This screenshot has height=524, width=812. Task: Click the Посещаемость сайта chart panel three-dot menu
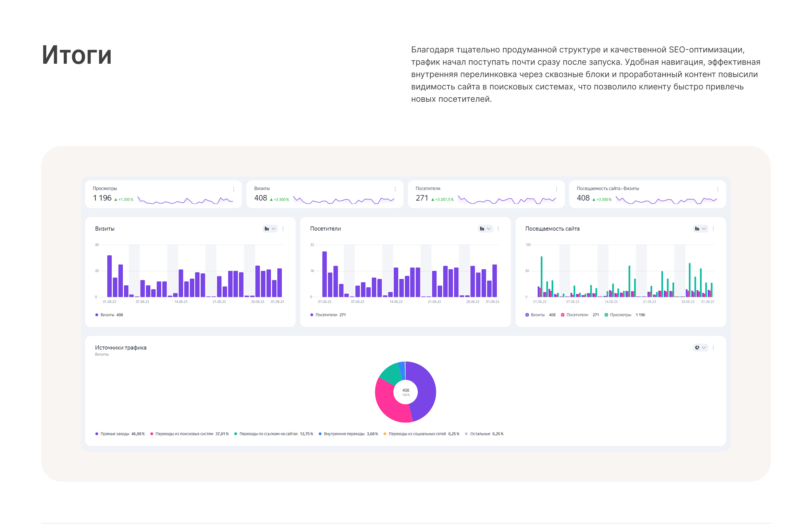click(x=713, y=229)
